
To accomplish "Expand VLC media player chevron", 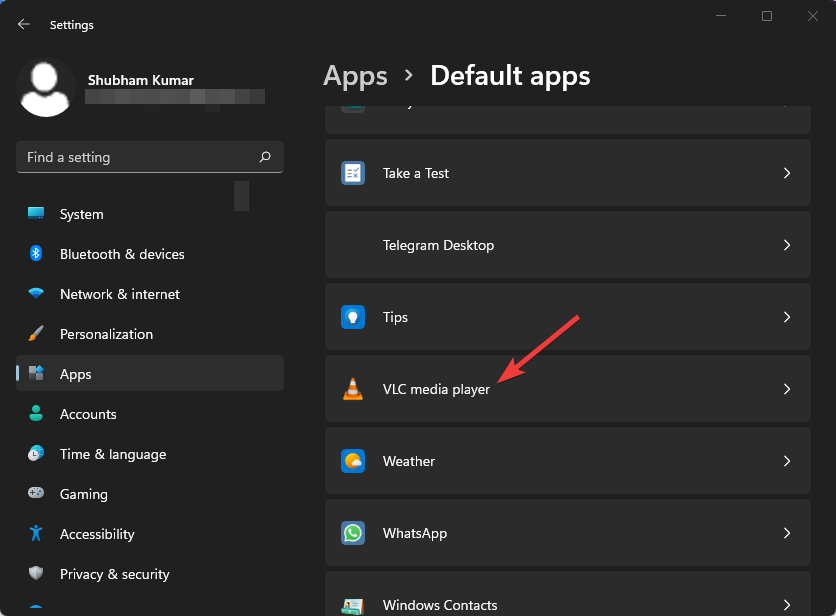I will [787, 389].
